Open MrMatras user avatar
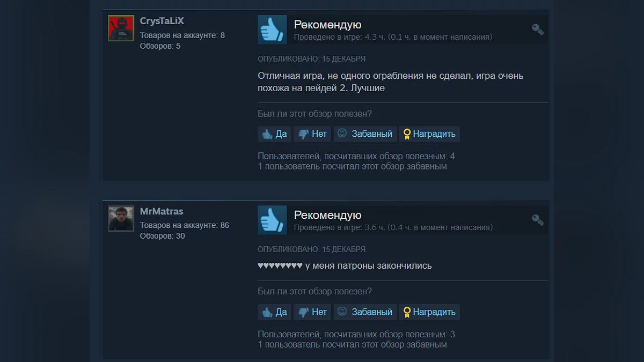Screen dimensions: 644x362 coord(121,219)
